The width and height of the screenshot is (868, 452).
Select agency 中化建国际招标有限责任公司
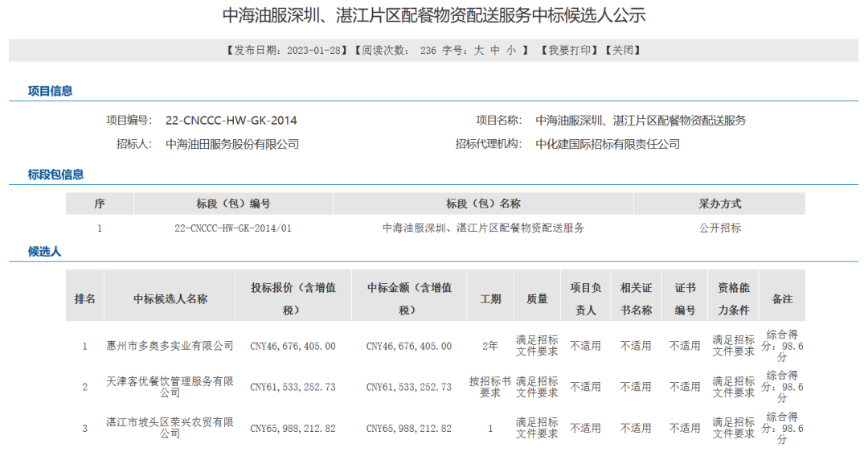[x=608, y=144]
